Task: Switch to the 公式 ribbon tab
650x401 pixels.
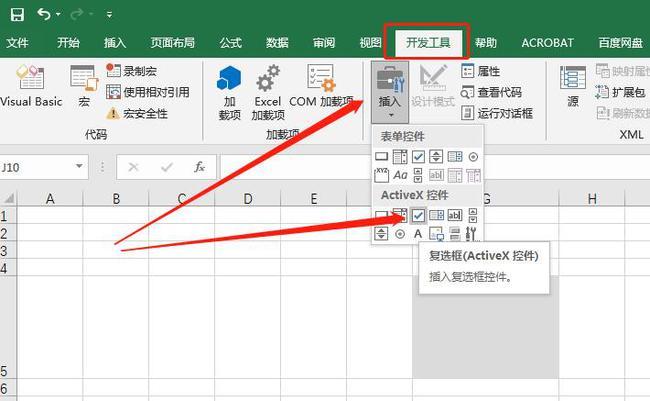Action: (x=230, y=43)
